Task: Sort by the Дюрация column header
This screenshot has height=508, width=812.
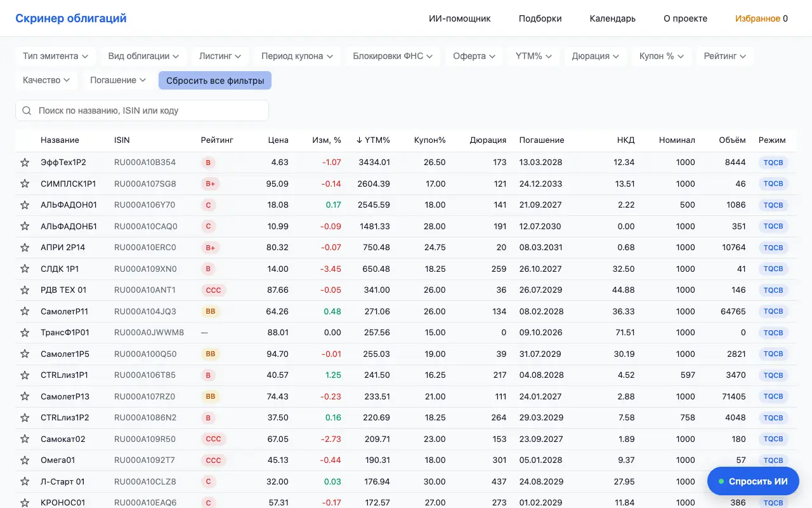Action: click(488, 140)
